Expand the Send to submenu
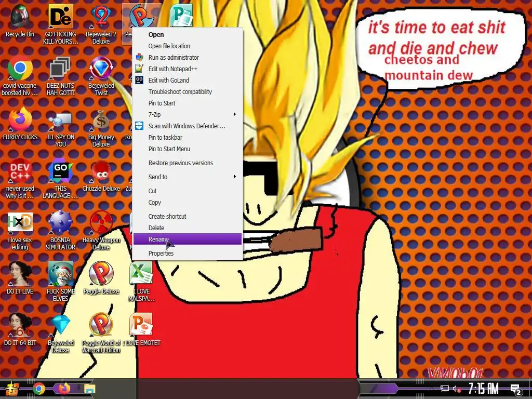This screenshot has height=399, width=532. 187,177
